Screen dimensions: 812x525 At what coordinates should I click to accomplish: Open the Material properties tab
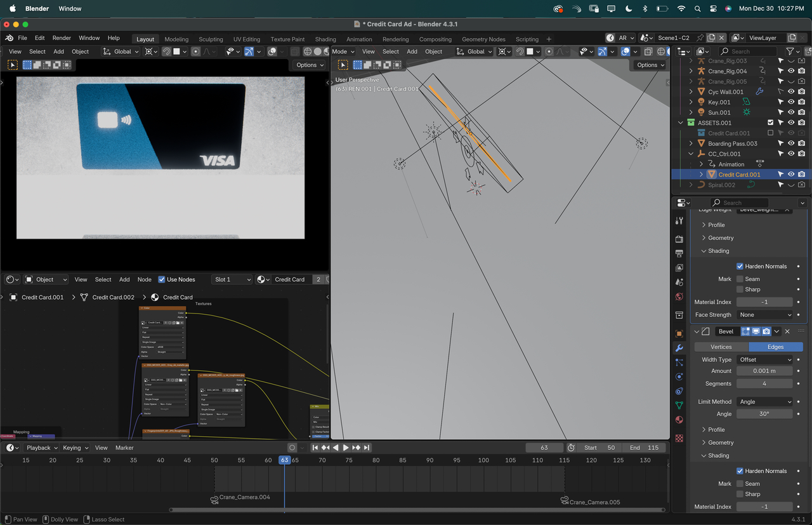(679, 420)
